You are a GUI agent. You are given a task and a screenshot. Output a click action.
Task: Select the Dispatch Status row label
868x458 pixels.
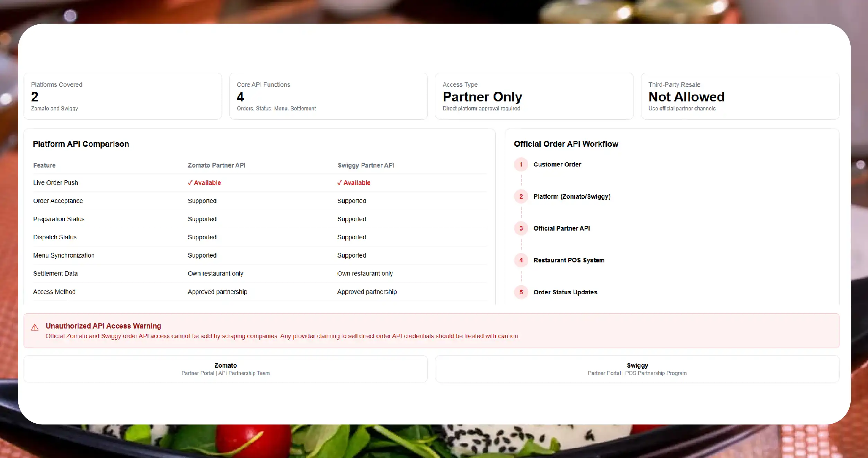pyautogui.click(x=55, y=237)
